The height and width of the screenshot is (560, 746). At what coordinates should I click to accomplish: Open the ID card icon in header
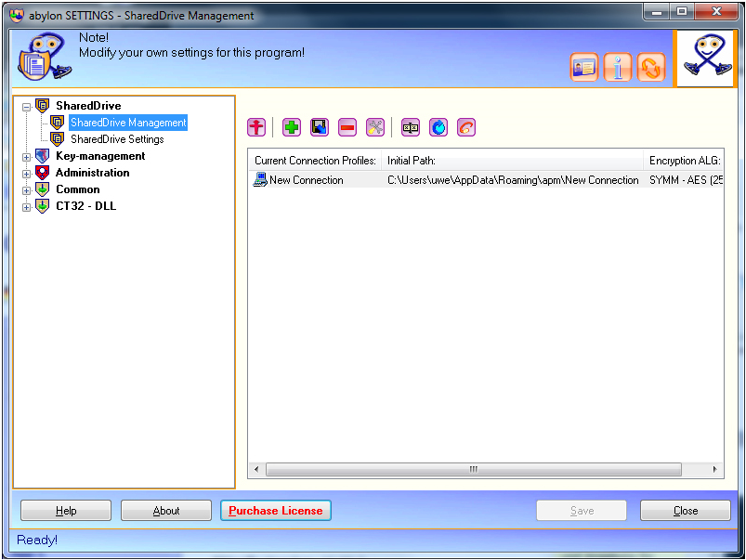coord(583,67)
